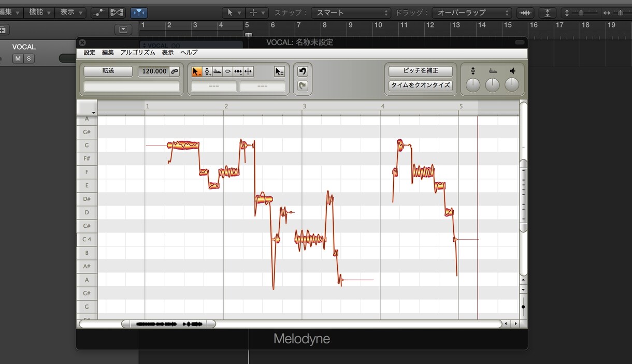
Task: Click the 転送 transfer button
Action: 108,71
